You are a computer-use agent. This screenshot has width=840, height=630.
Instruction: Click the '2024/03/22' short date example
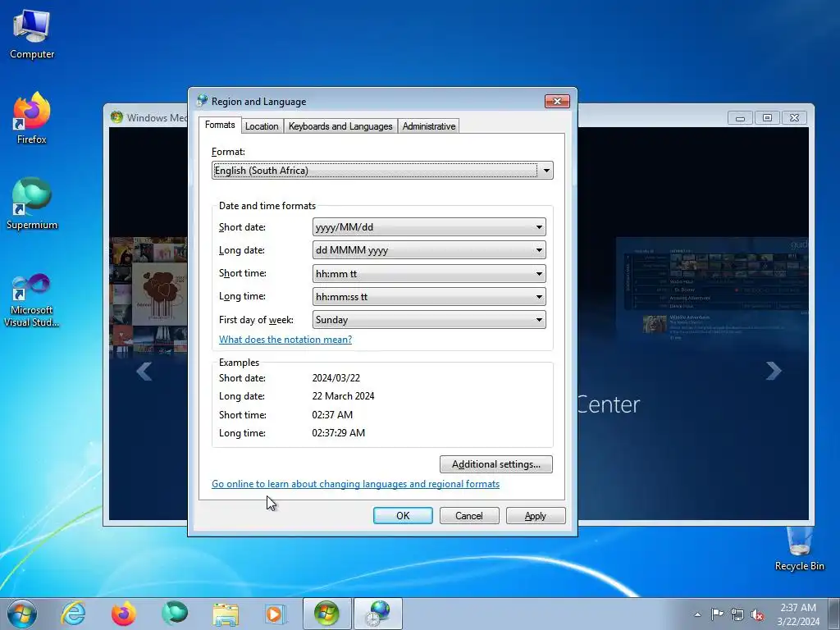pos(336,378)
